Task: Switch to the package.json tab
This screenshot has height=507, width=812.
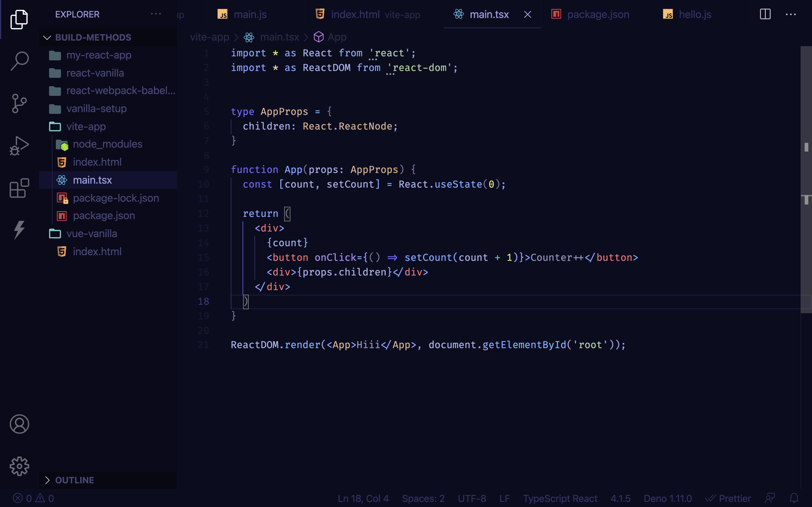Action: pyautogui.click(x=598, y=14)
